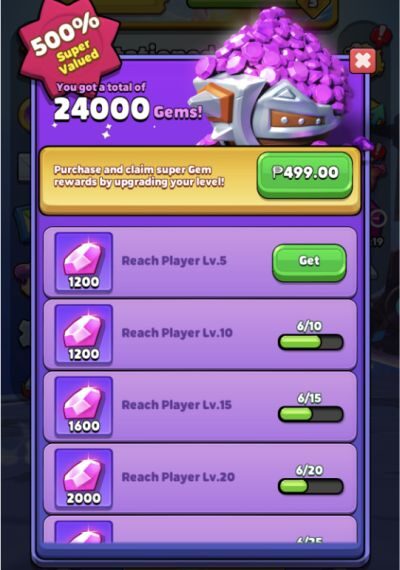Viewport: 400px width, 570px height.
Task: Select the 1600 gem reward icon
Action: coord(83,406)
